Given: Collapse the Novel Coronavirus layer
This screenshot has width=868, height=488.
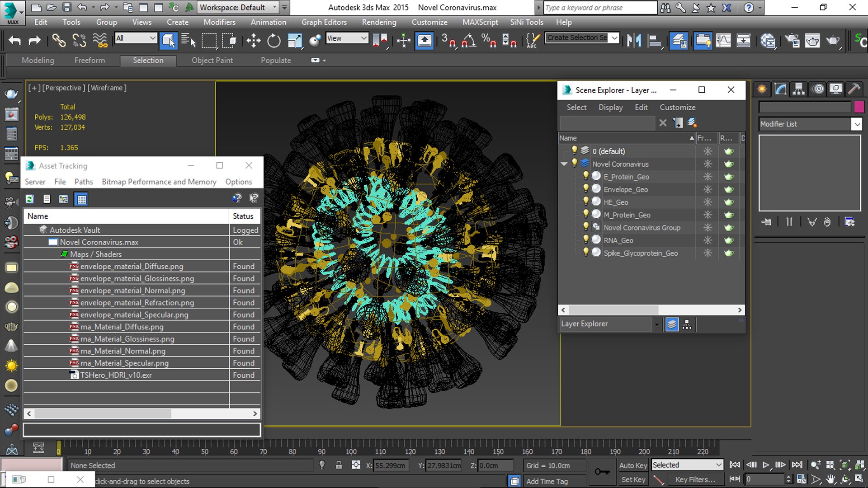Looking at the screenshot, I should tap(564, 164).
